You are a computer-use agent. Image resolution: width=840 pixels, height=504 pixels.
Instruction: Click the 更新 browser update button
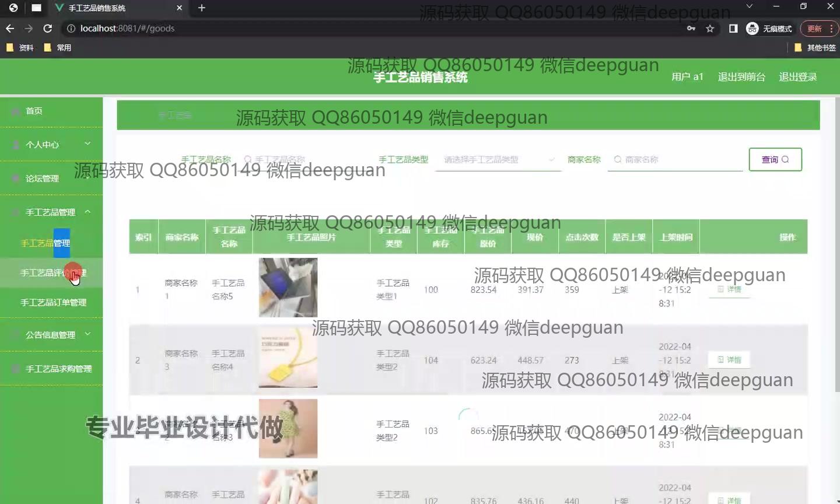tap(819, 29)
